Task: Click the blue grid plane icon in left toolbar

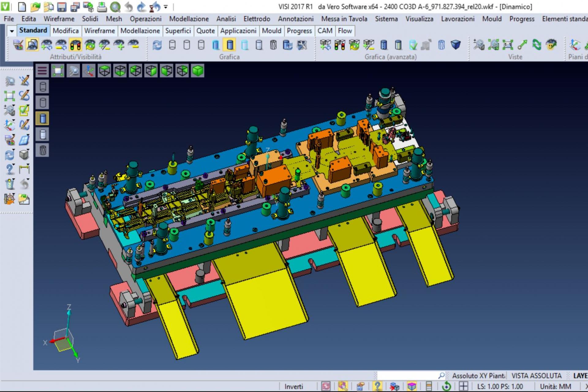Action: (x=24, y=140)
